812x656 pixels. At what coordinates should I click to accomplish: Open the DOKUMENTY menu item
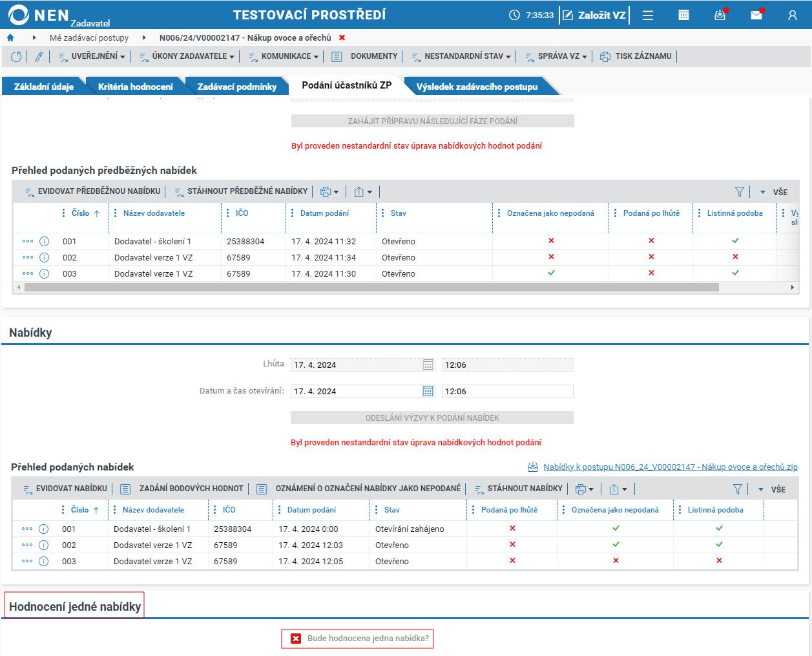(365, 56)
